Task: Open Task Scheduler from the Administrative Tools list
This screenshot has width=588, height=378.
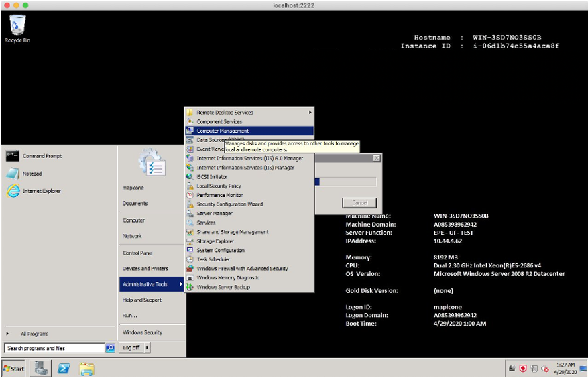Action: pyautogui.click(x=213, y=259)
